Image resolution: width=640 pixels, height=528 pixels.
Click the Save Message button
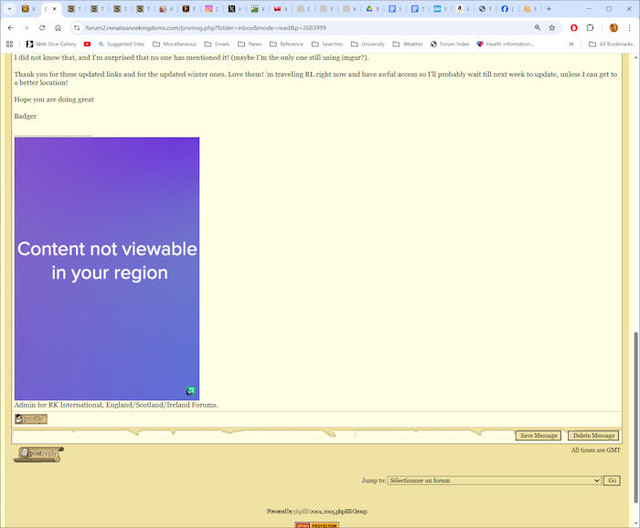coord(538,435)
